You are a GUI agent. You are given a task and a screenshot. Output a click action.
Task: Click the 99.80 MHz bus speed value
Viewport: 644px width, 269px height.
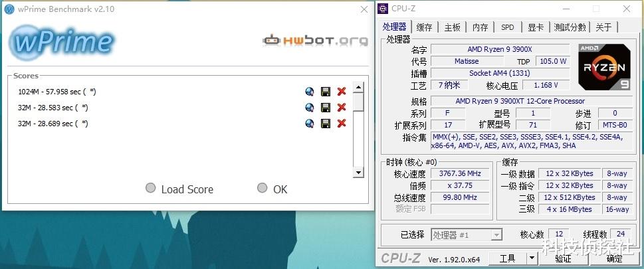460,197
